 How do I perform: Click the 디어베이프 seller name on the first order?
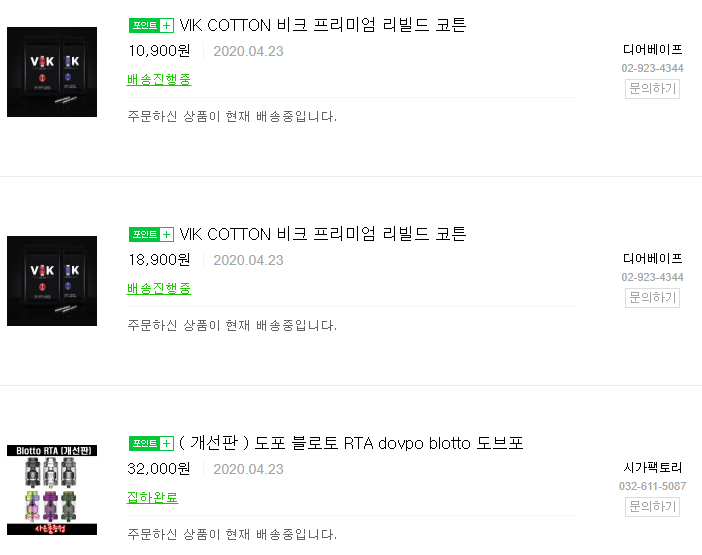[x=652, y=49]
